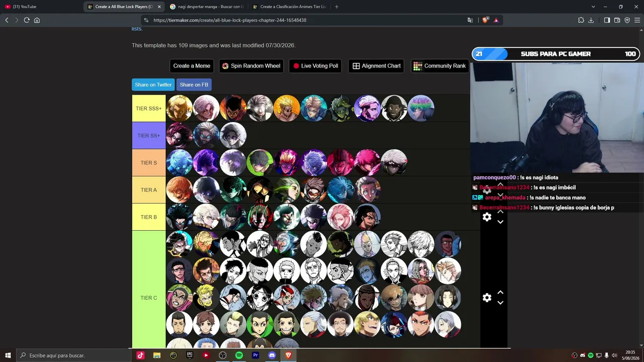Image resolution: width=644 pixels, height=362 pixels.
Task: Open the Brave Wallet icon
Action: pos(617,20)
